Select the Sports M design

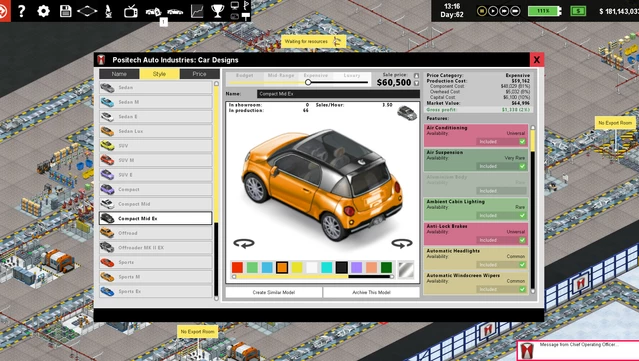point(156,277)
